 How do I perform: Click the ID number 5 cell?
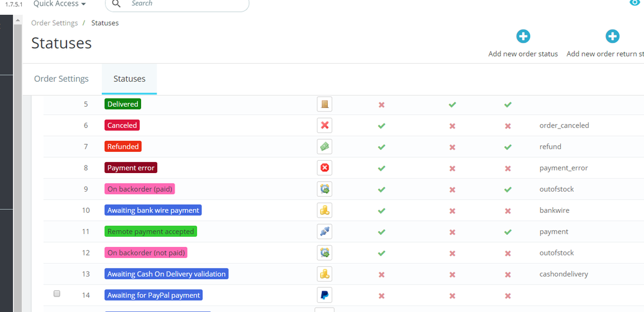86,104
